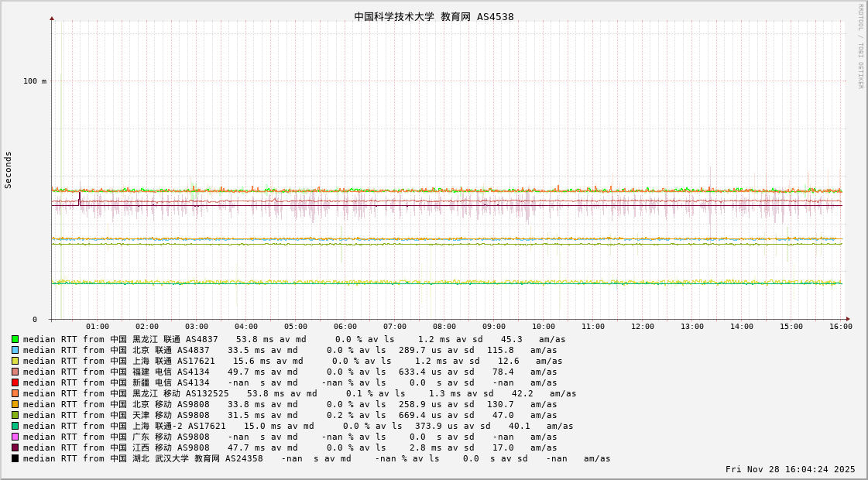Select the 12:00 mark on the time axis
The height and width of the screenshot is (480, 868).
click(x=643, y=327)
